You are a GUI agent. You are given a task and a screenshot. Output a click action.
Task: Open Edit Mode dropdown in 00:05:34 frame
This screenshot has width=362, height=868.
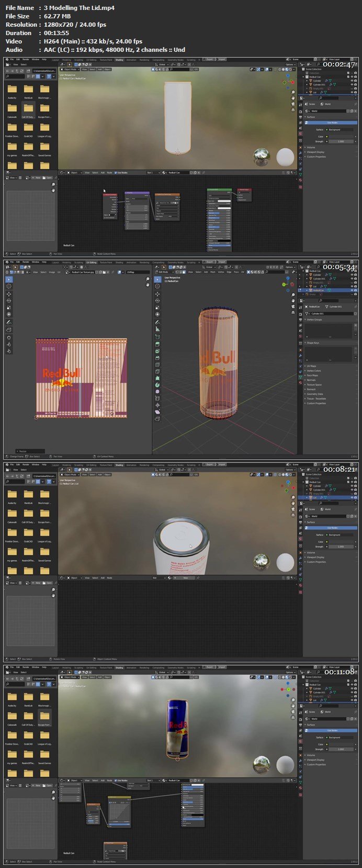point(164,272)
